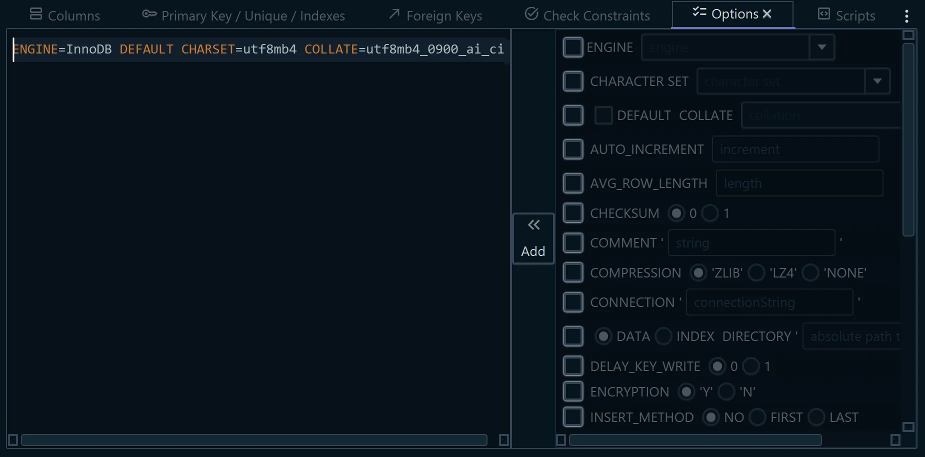This screenshot has height=457, width=925.
Task: Click the COMMENT string field
Action: tap(752, 242)
